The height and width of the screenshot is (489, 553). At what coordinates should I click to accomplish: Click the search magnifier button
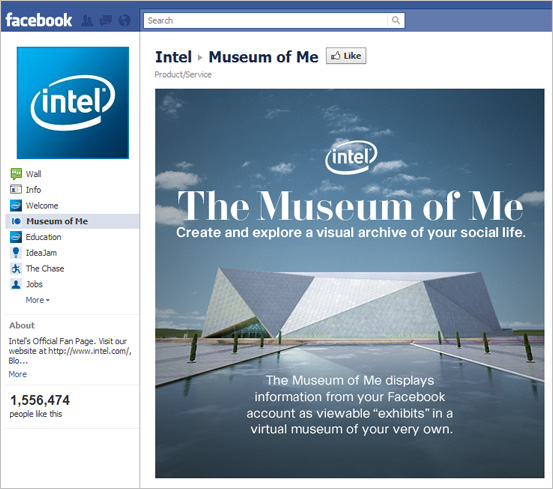pos(396,20)
